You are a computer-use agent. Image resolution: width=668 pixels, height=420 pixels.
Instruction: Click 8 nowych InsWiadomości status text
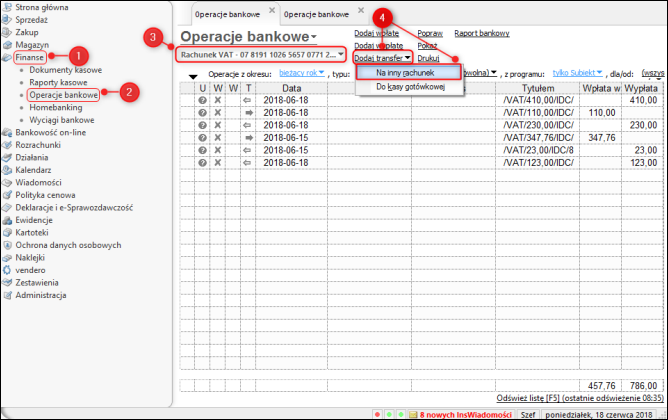coord(465,414)
